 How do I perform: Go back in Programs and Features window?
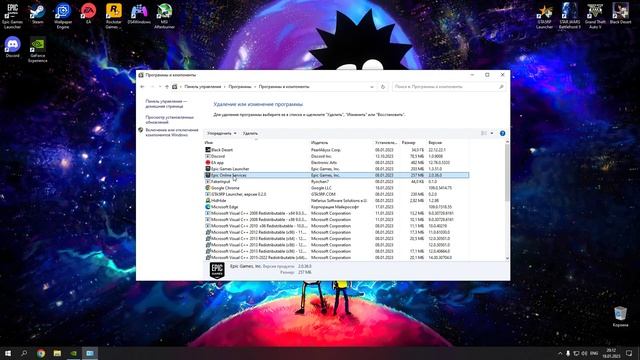point(142,87)
